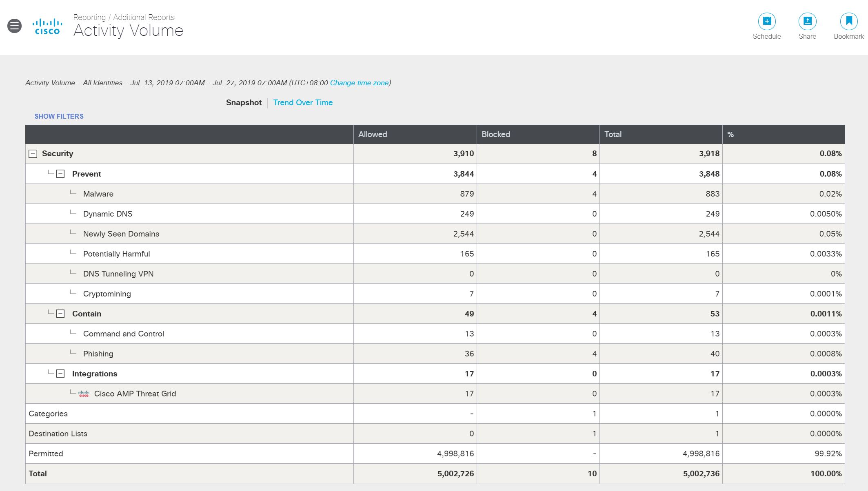Click the Cisco logo
This screenshot has height=491, width=868.
point(47,27)
